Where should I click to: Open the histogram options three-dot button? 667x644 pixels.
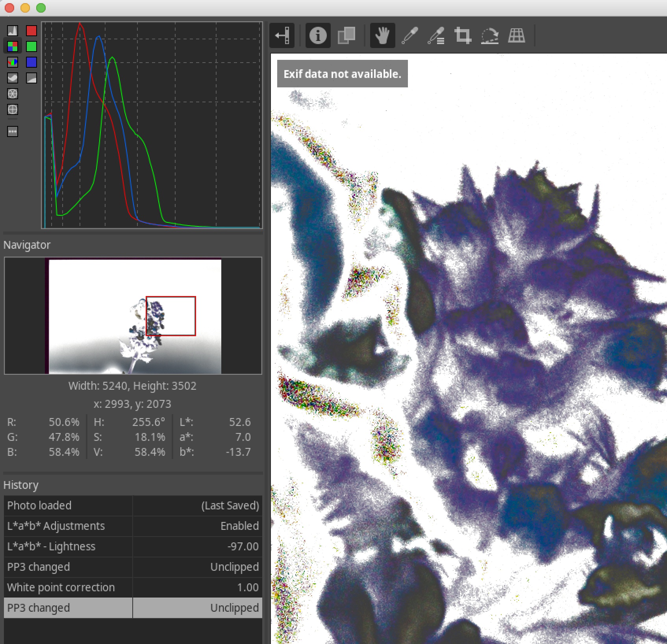(x=13, y=131)
